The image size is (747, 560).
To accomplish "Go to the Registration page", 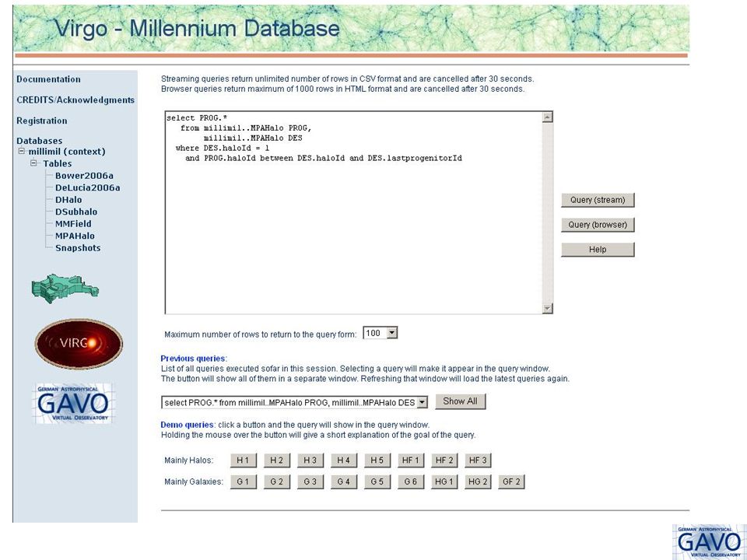I will click(41, 121).
